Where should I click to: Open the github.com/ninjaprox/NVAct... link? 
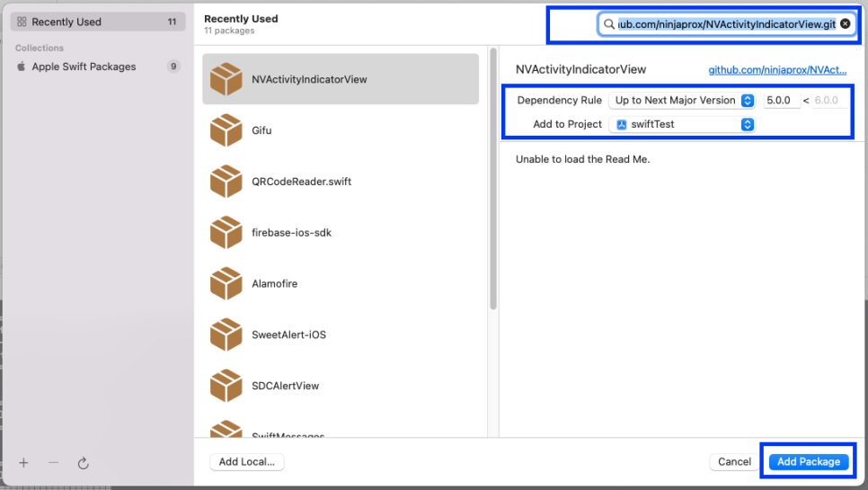click(x=777, y=70)
